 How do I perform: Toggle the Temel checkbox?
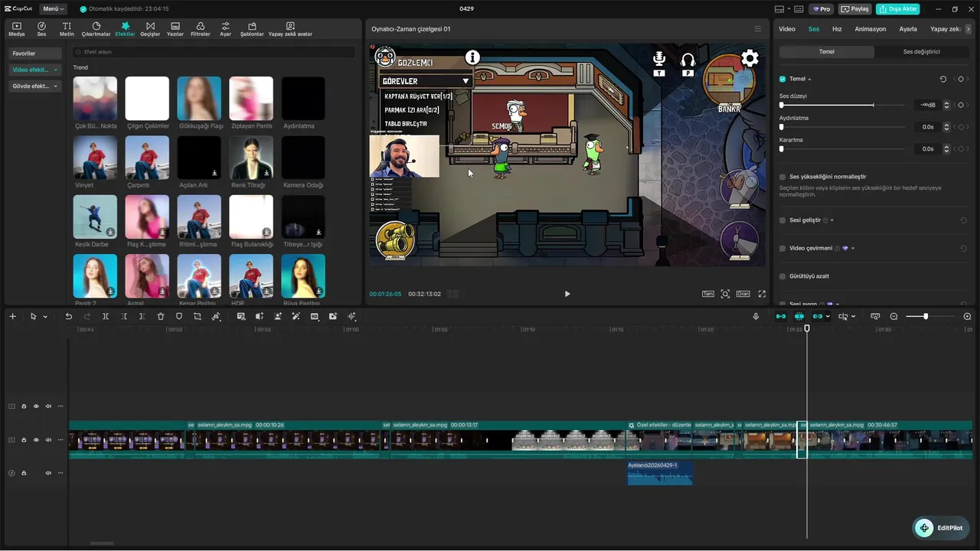pyautogui.click(x=782, y=79)
